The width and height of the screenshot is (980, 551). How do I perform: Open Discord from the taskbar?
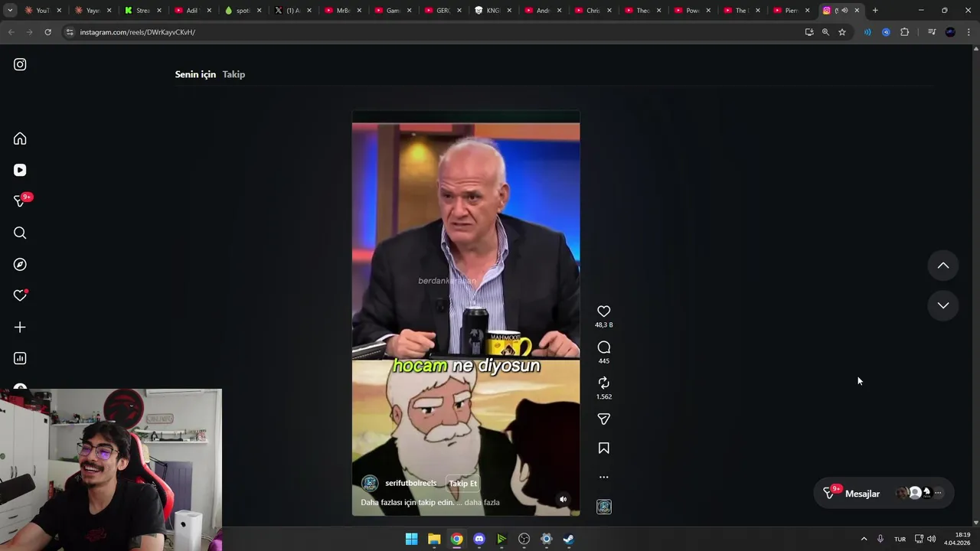(479, 539)
